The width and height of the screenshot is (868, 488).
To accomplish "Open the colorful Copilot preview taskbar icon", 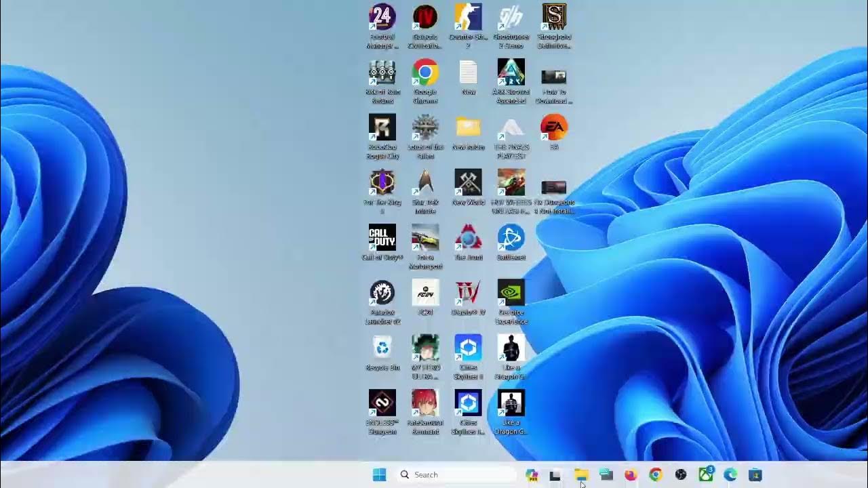I will point(532,475).
